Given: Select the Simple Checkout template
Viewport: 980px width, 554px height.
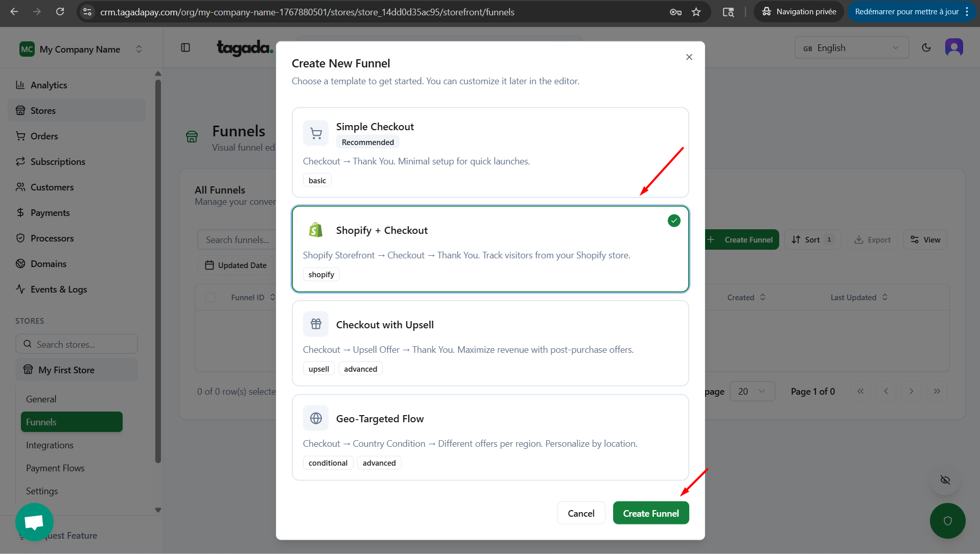Looking at the screenshot, I should click(489, 152).
